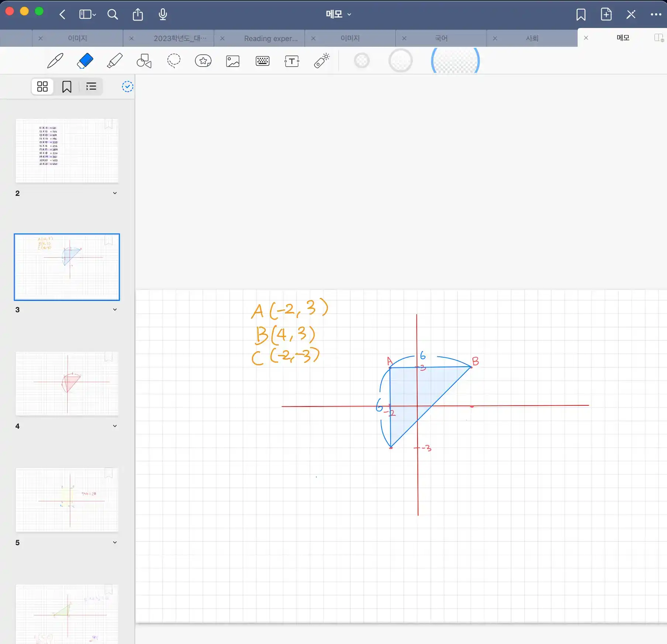Toggle the pencil-crossed read-only mode icon
This screenshot has width=667, height=644.
coord(631,14)
